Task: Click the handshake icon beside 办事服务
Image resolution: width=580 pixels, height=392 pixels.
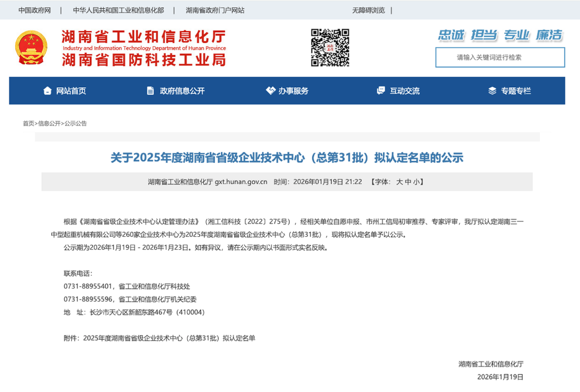Action: click(x=271, y=91)
